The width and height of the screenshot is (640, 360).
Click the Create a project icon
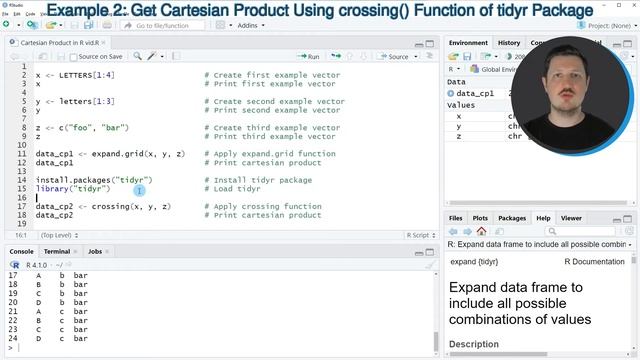pos(32,25)
